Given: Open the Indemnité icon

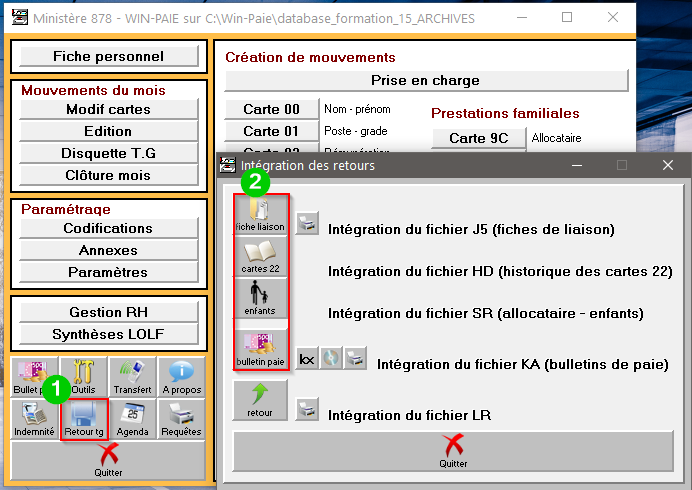Looking at the screenshot, I should coord(34,418).
